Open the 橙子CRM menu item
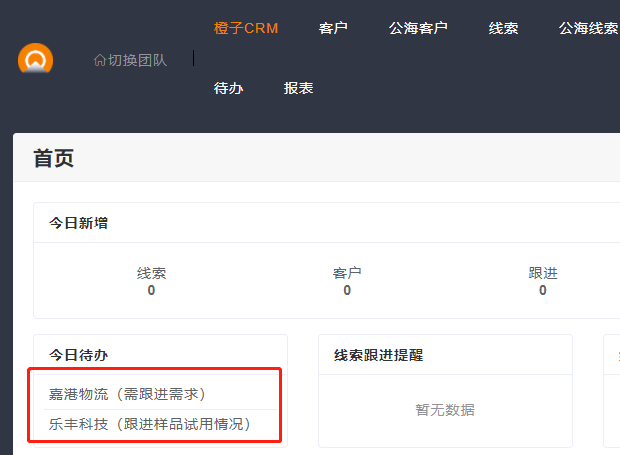The width and height of the screenshot is (620, 455). (246, 28)
